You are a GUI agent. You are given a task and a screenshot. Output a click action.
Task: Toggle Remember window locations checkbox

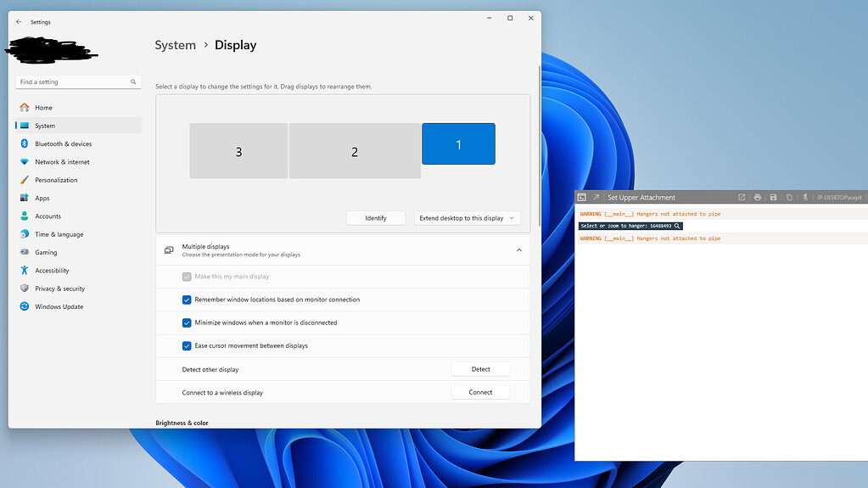click(187, 300)
